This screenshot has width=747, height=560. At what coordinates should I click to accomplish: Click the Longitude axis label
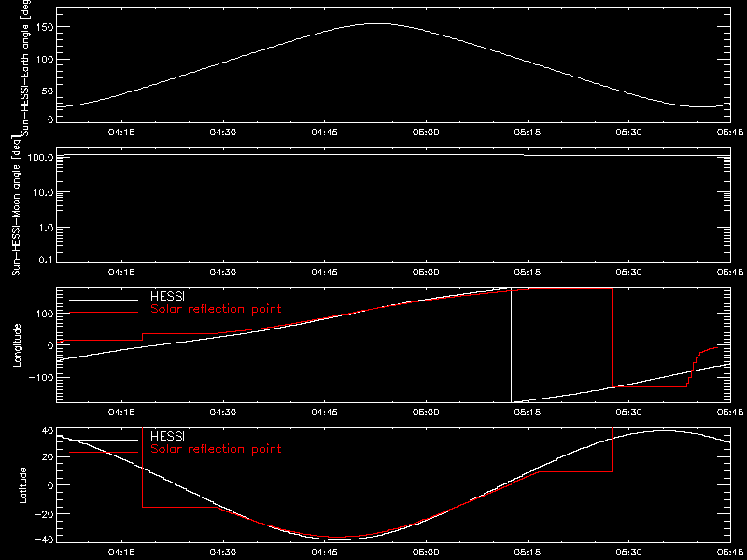(18, 345)
